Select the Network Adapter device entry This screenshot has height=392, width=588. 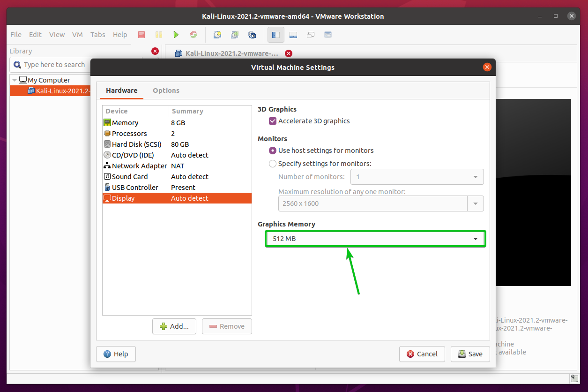[x=139, y=166]
